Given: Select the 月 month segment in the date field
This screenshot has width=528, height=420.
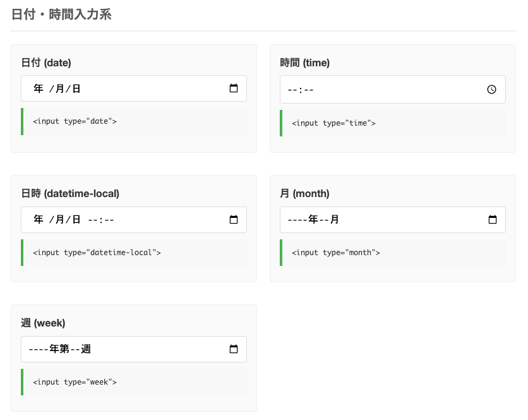Looking at the screenshot, I should (59, 88).
